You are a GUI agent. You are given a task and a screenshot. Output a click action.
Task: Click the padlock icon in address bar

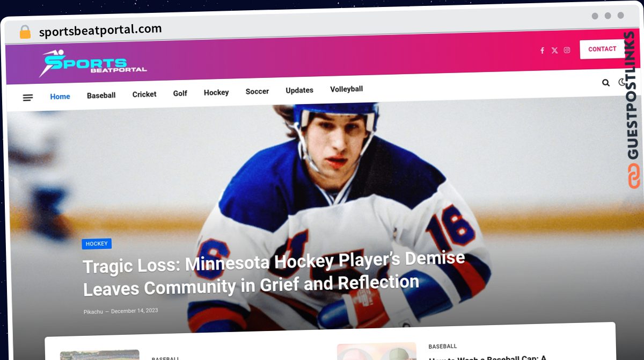pos(25,32)
